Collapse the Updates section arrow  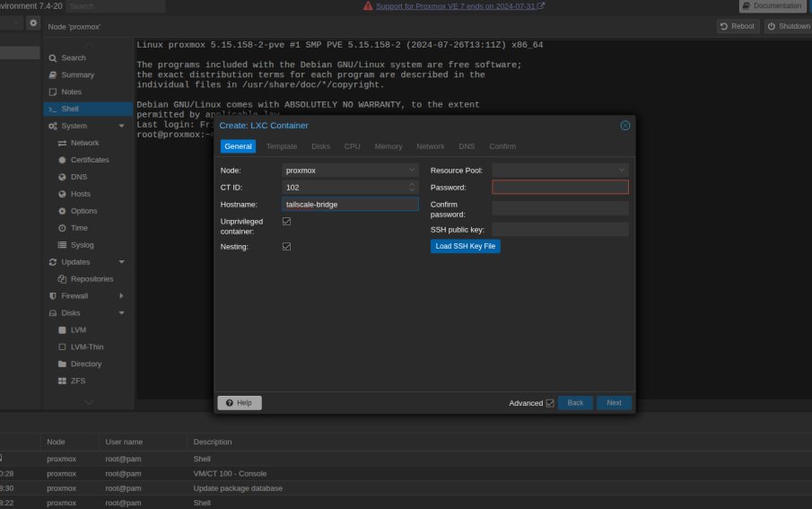(122, 262)
